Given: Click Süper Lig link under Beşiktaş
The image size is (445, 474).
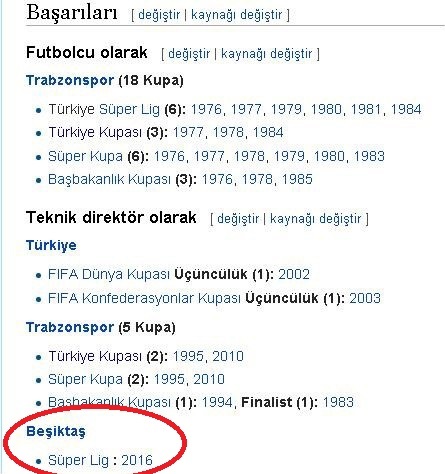Looking at the screenshot, I should coord(79,460).
